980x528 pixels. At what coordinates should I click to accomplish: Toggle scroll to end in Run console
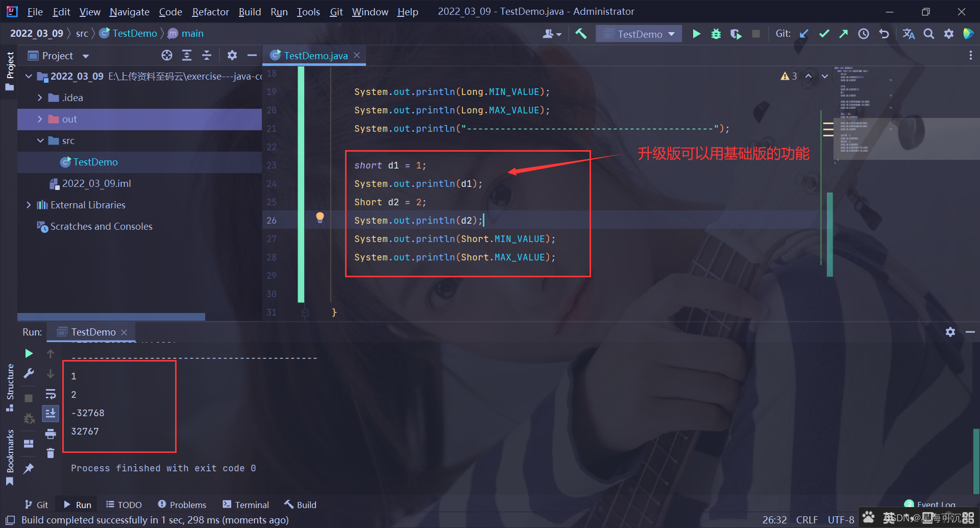click(51, 413)
